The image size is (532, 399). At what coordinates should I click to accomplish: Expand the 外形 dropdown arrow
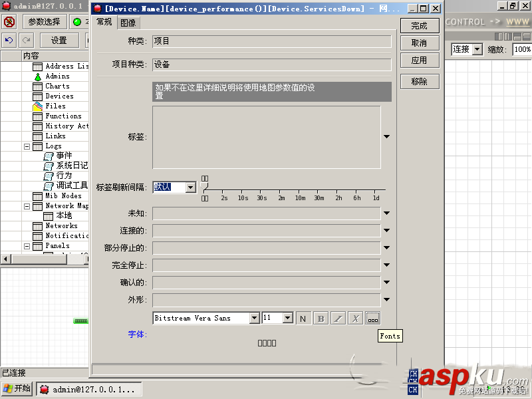387,300
